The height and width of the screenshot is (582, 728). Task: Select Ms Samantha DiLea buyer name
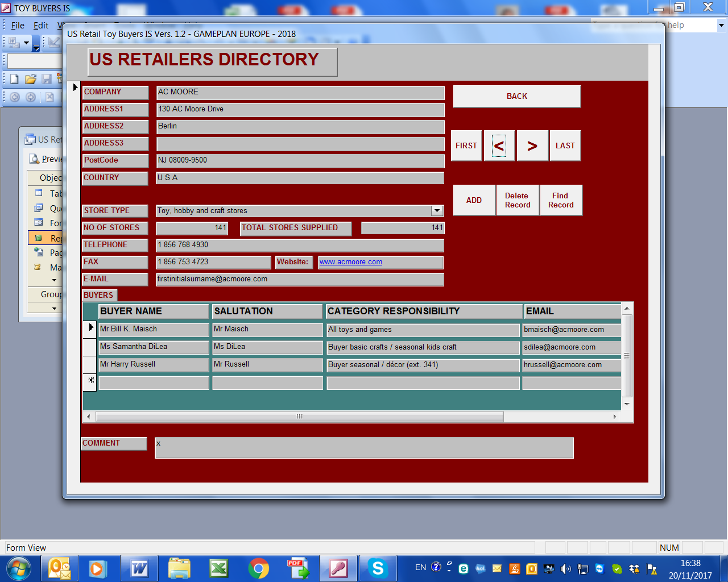pos(154,347)
